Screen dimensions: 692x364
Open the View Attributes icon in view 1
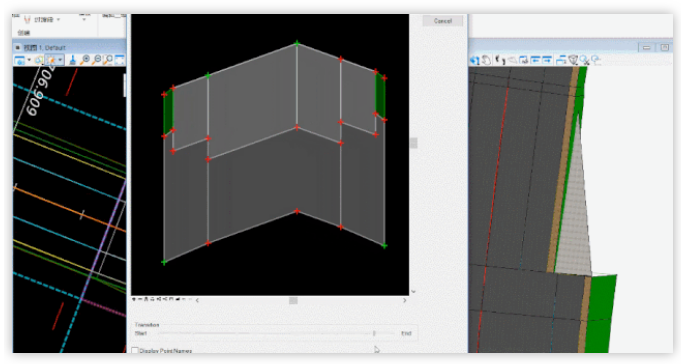click(20, 60)
